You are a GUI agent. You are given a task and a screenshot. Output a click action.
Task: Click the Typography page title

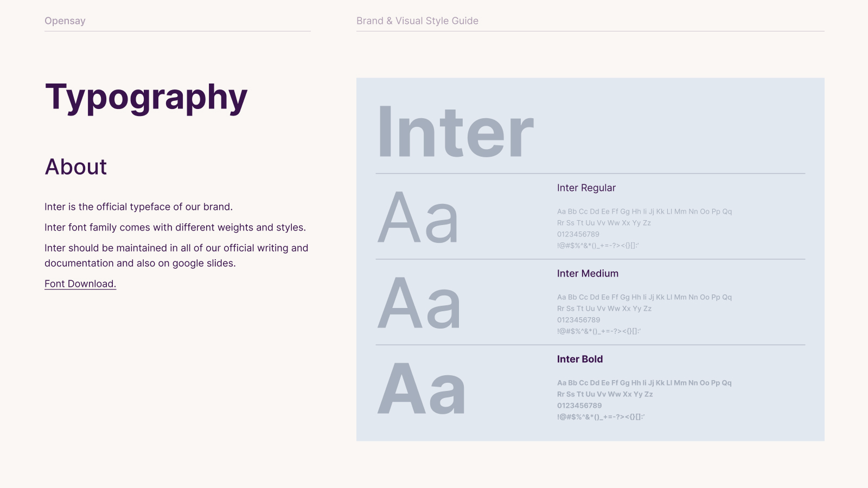click(146, 98)
